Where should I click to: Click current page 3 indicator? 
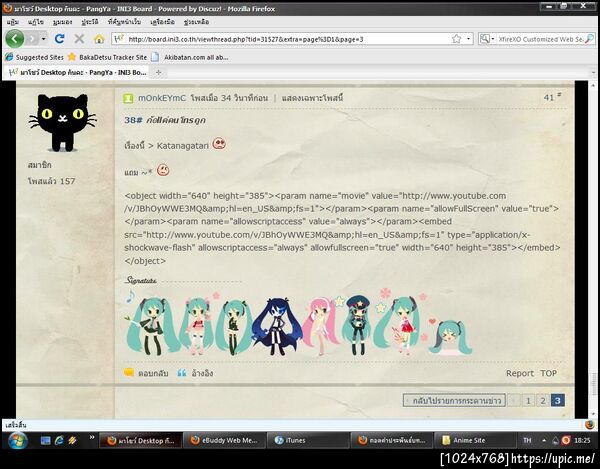point(558,401)
